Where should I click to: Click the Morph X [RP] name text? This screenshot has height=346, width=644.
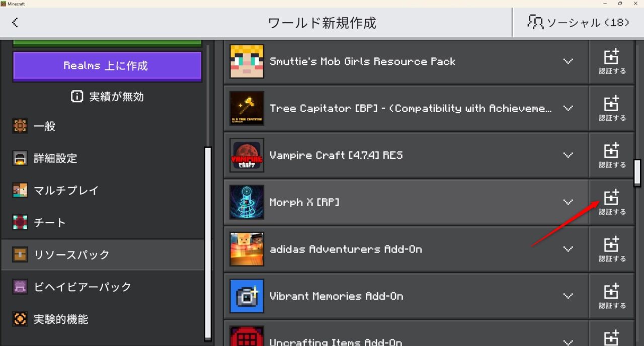(304, 202)
